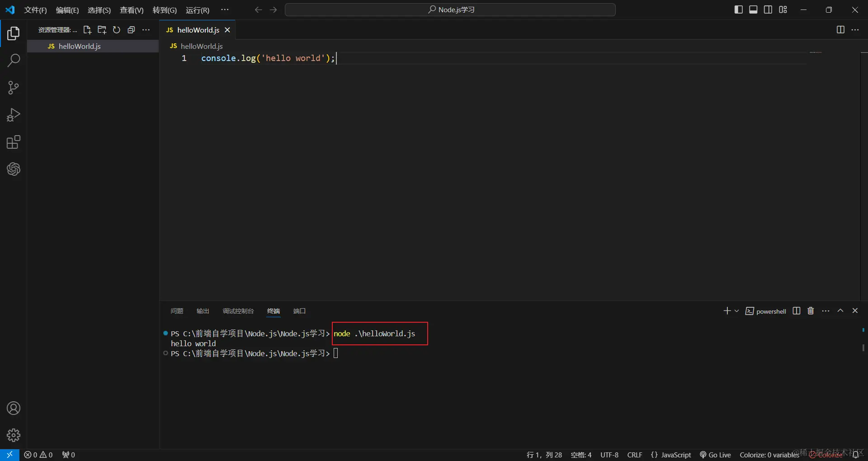
Task: Open the Run and Debug view
Action: point(14,115)
